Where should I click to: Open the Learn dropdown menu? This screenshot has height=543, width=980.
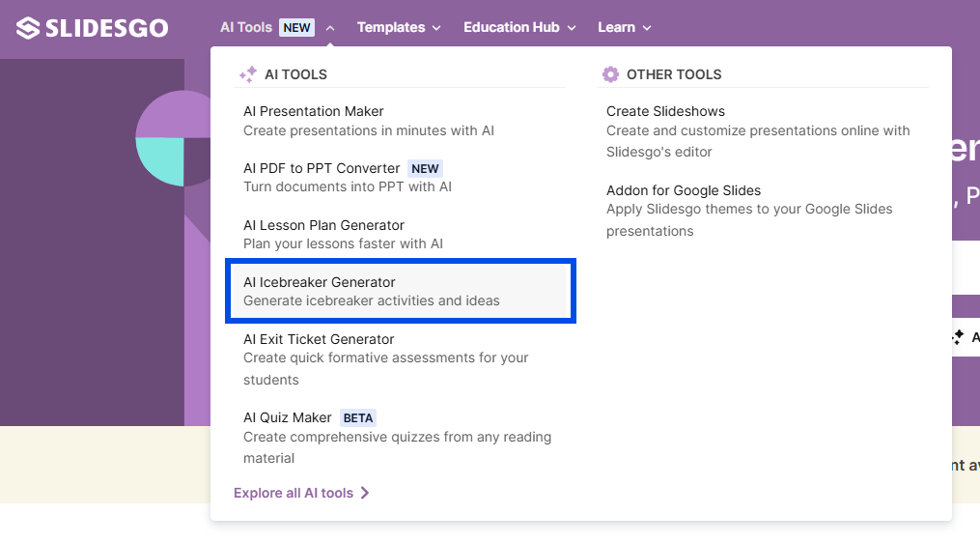pyautogui.click(x=624, y=28)
